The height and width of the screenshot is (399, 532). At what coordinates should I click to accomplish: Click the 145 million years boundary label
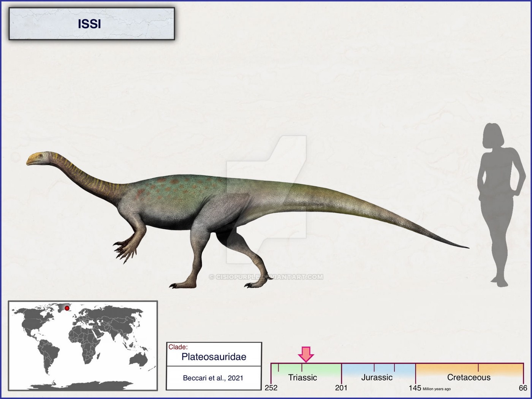pyautogui.click(x=415, y=388)
